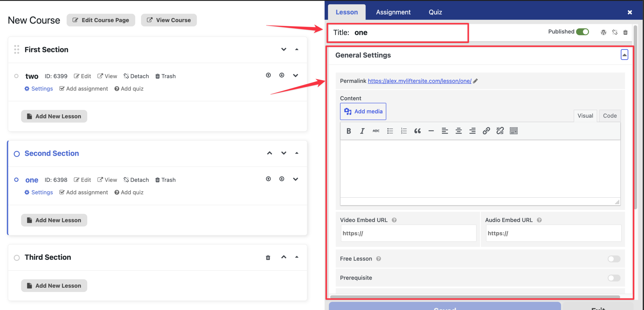Move lesson one down with chevron
644x310 pixels.
(296, 179)
